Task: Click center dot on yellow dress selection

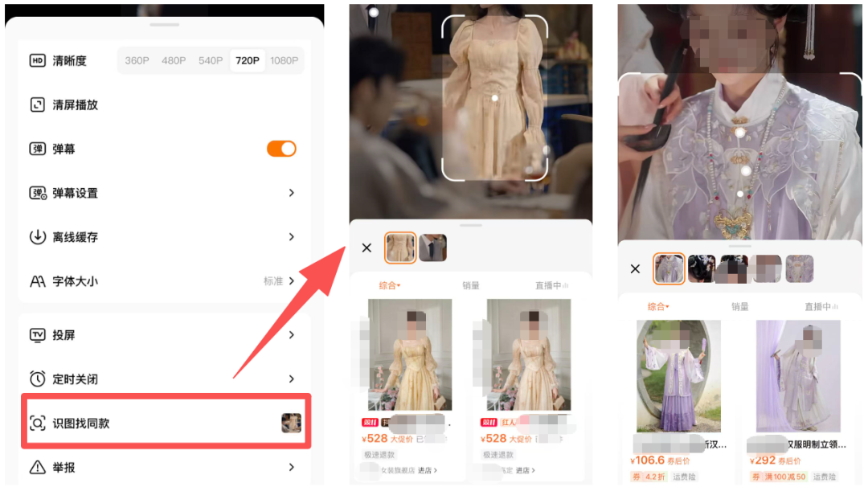Action: click(x=495, y=99)
